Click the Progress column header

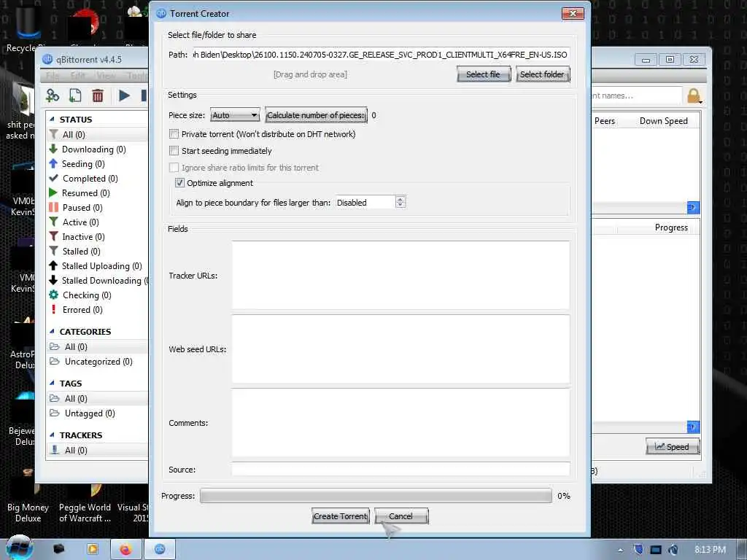point(671,227)
